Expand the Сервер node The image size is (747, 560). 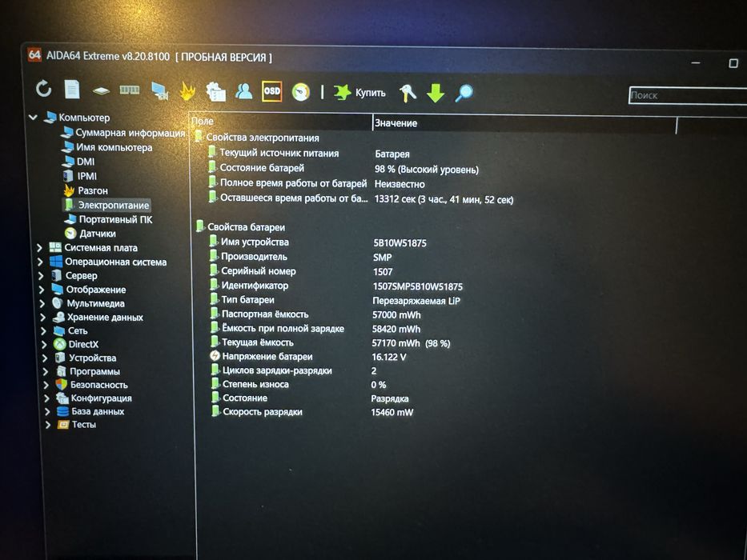pyautogui.click(x=41, y=276)
